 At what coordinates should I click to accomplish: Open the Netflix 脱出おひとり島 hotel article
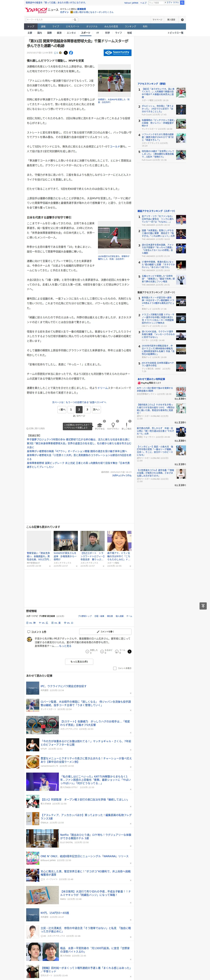[x=96, y=837]
